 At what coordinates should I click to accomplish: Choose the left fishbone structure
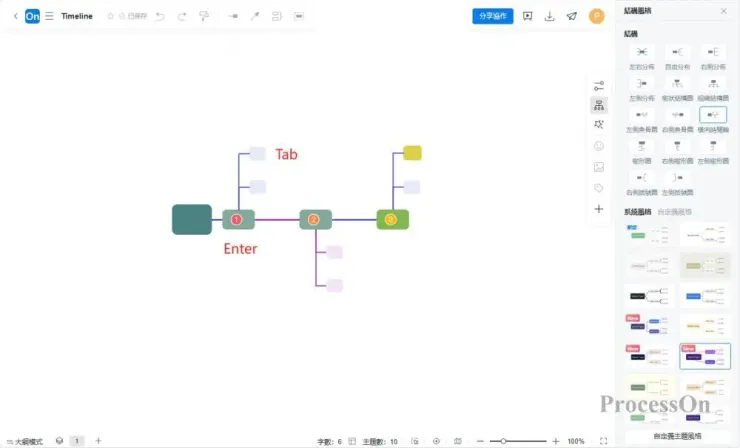click(x=642, y=119)
